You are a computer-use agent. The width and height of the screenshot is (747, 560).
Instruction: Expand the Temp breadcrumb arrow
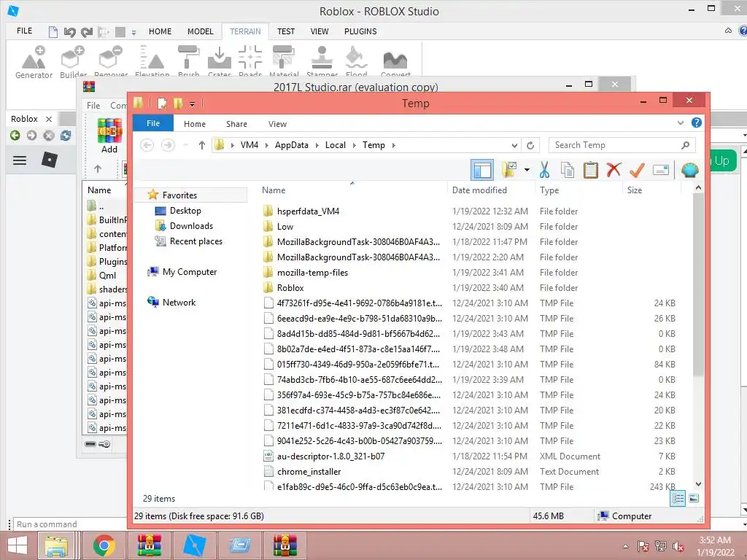(x=393, y=145)
